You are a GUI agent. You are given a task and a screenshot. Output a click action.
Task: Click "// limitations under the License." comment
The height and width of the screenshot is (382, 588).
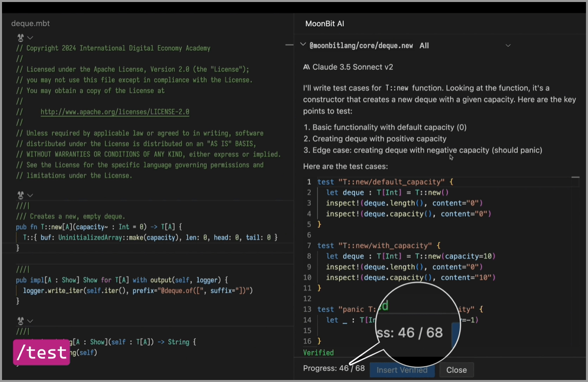pyautogui.click(x=74, y=175)
